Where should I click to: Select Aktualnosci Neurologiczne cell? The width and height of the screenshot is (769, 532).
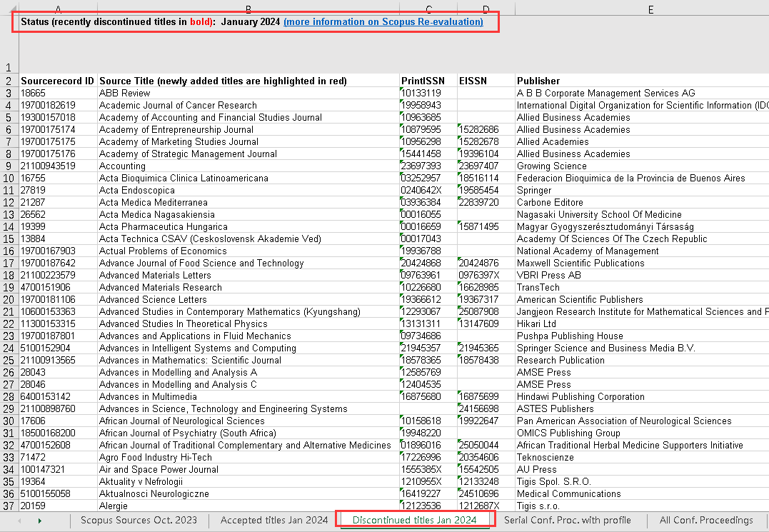tap(248, 493)
